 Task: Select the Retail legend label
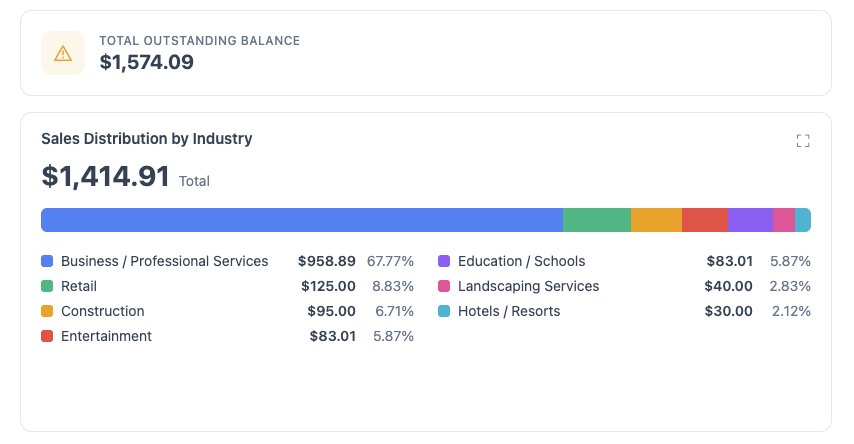79,286
